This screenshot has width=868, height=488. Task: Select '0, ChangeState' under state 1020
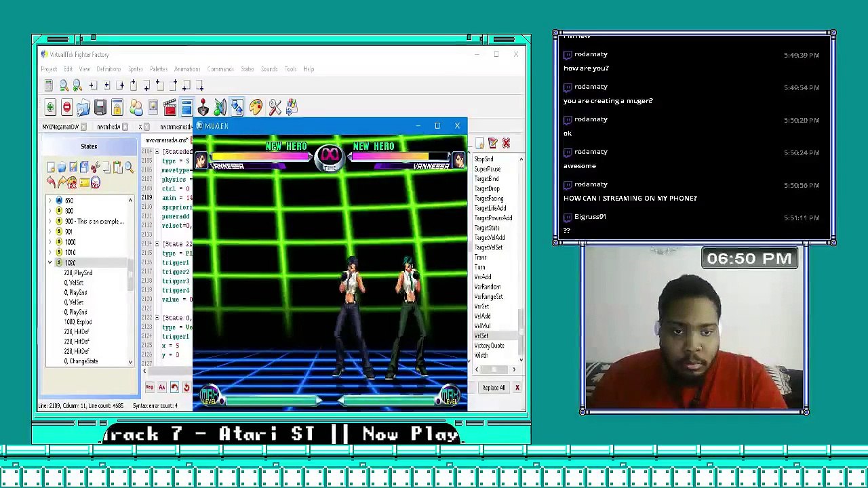coord(81,361)
